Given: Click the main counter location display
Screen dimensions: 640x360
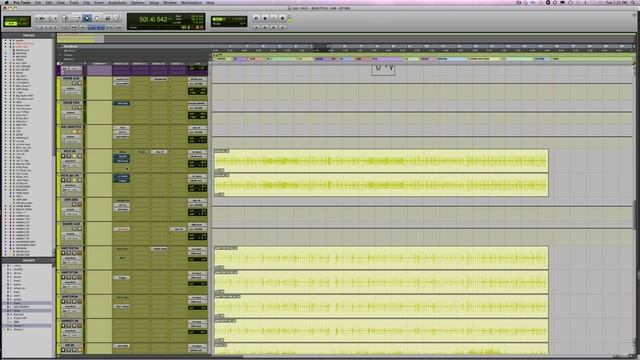Looking at the screenshot, I should (153, 19).
